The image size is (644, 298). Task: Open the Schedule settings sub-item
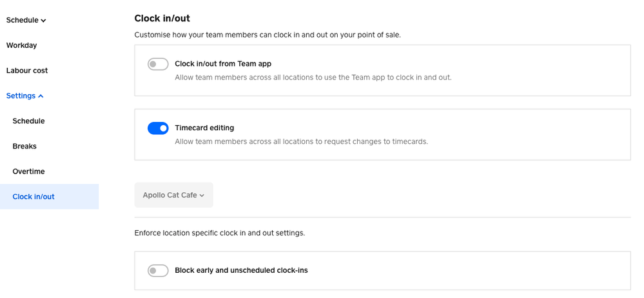[28, 121]
